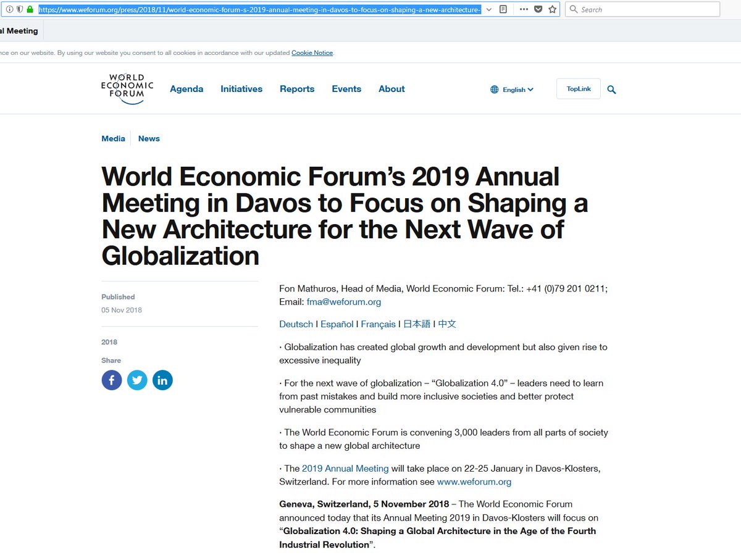The height and width of the screenshot is (560, 741).
Task: Toggle the Reader View icon
Action: click(x=503, y=9)
